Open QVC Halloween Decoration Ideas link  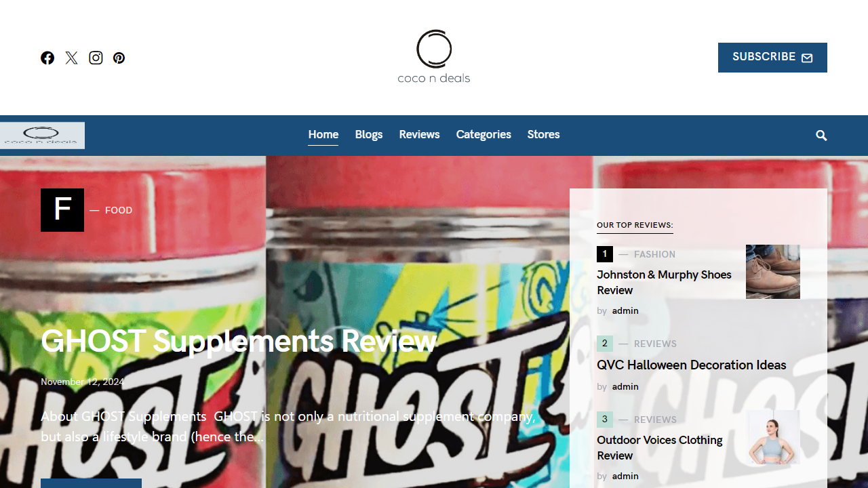pyautogui.click(x=692, y=365)
